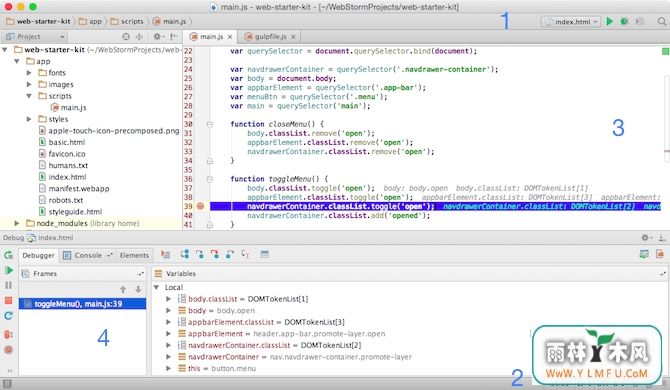Open index.html run configuration dropdown
This screenshot has width=670, height=390.
pos(571,22)
